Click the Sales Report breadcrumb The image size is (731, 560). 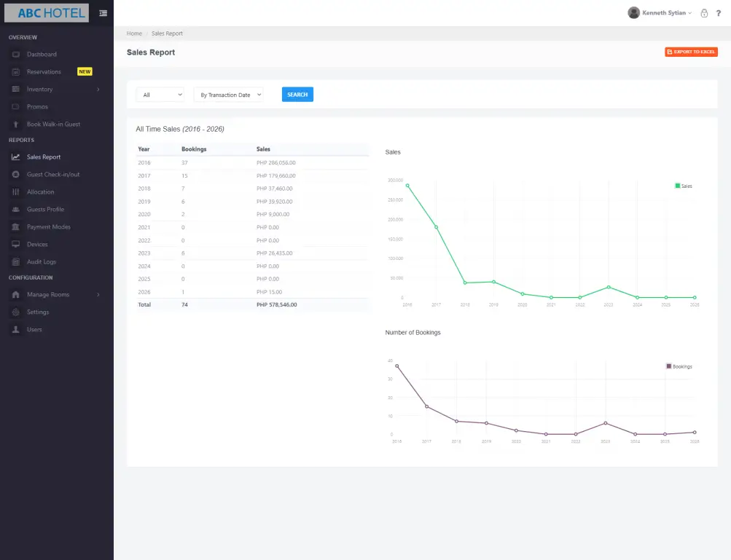[167, 33]
